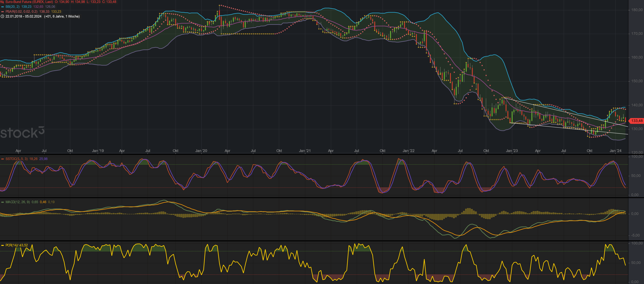Viewport: 644px width, 284px height.
Task: Select the SSTOC(5, 5, 3) indicator label
Action: (x=16, y=159)
